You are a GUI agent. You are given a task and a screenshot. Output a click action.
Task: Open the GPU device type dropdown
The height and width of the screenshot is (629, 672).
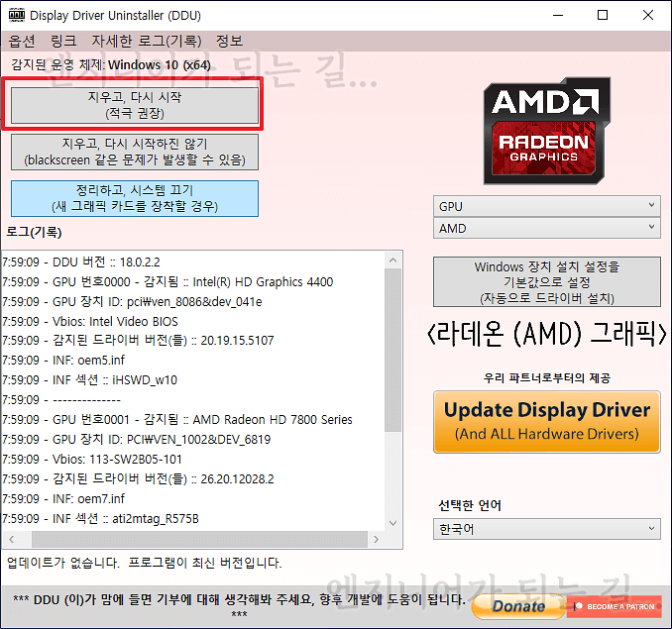click(x=547, y=206)
